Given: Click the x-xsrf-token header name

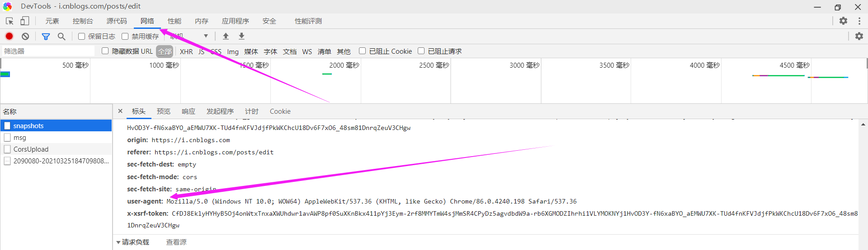Looking at the screenshot, I should (147, 213).
